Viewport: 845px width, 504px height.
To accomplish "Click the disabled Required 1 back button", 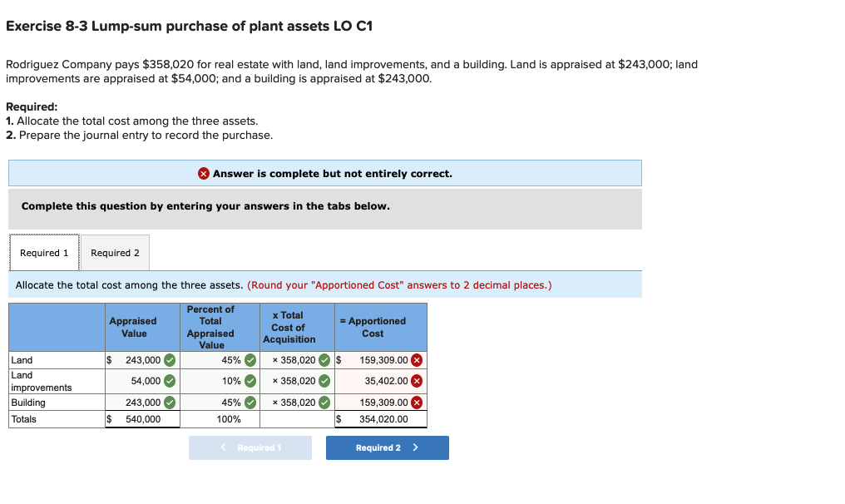I will pyautogui.click(x=250, y=447).
